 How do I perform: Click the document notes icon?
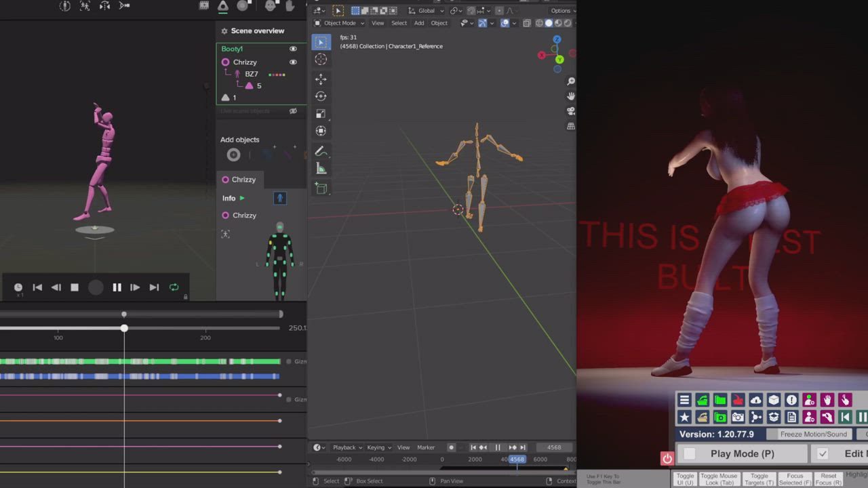point(791,417)
